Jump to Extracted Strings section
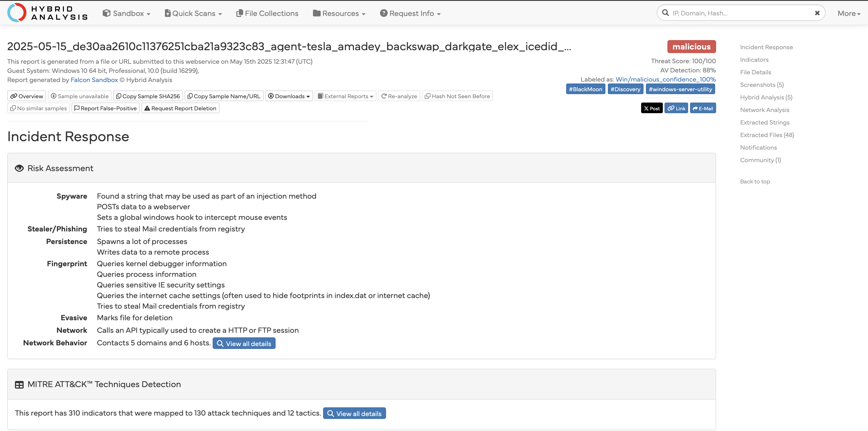 [765, 122]
